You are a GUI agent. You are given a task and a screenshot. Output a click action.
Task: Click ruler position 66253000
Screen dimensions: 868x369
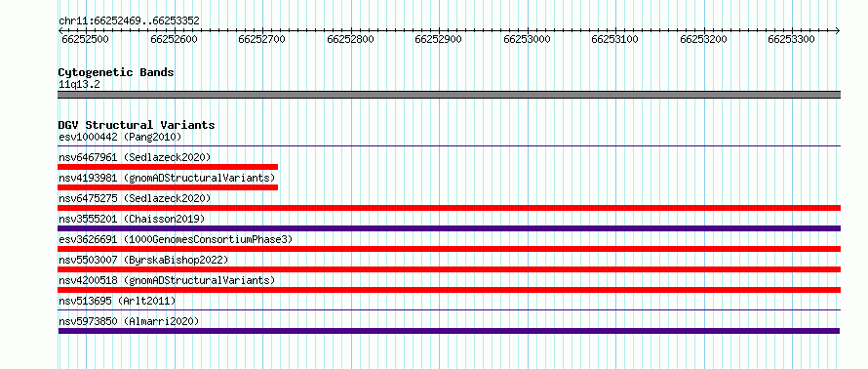527,39
